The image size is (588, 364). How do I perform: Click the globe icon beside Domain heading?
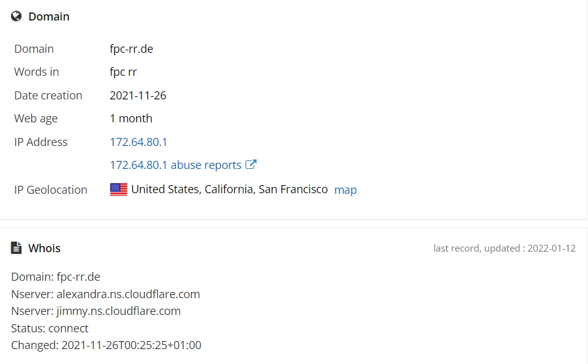point(16,16)
